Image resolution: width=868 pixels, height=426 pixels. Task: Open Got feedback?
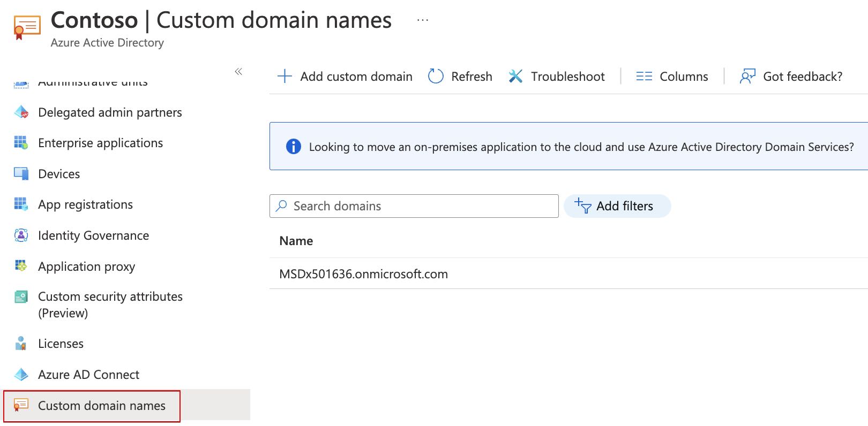tap(791, 76)
